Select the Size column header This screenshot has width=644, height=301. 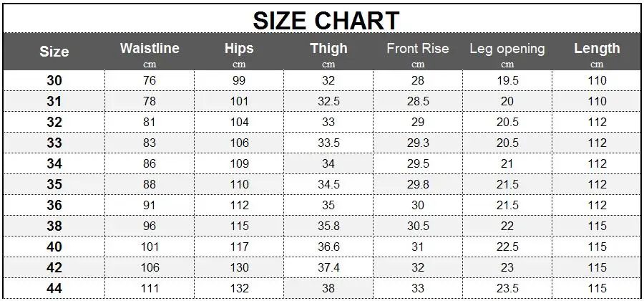pos(54,52)
